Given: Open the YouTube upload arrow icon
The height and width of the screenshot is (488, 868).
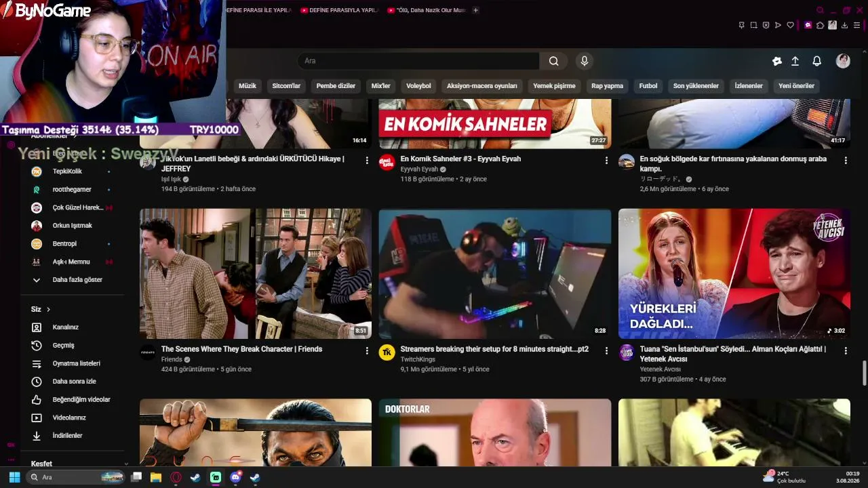Looking at the screenshot, I should click(x=795, y=61).
